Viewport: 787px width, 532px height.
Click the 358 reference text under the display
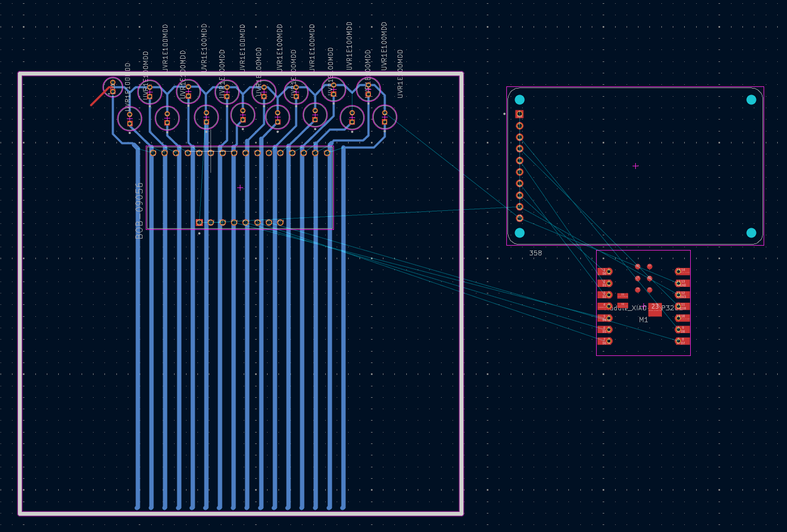(536, 253)
